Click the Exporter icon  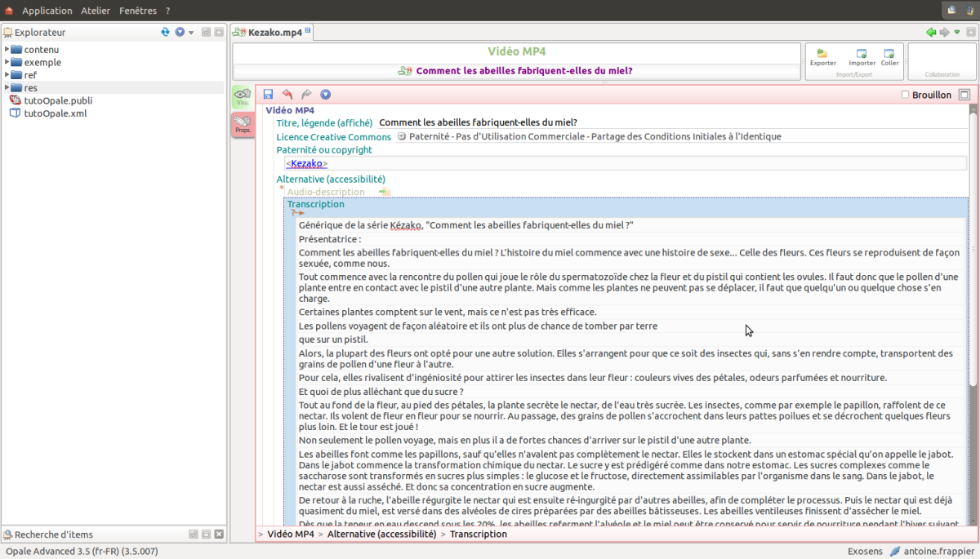(822, 54)
